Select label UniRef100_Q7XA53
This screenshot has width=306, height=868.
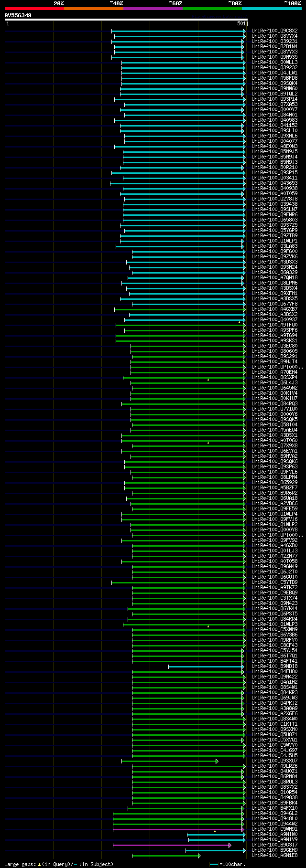pyautogui.click(x=274, y=105)
